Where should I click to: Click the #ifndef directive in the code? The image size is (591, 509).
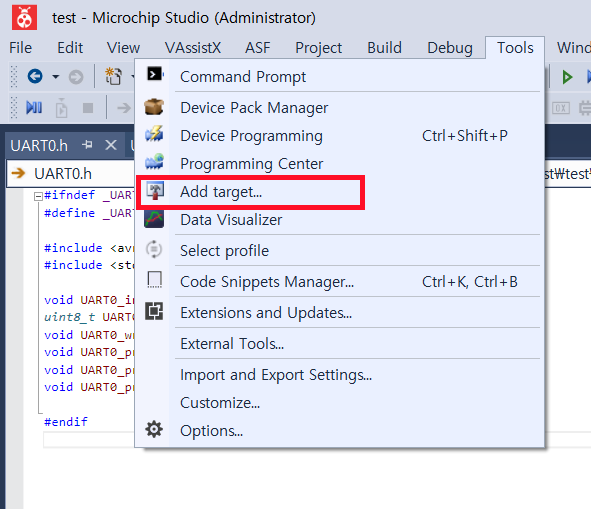[69, 195]
